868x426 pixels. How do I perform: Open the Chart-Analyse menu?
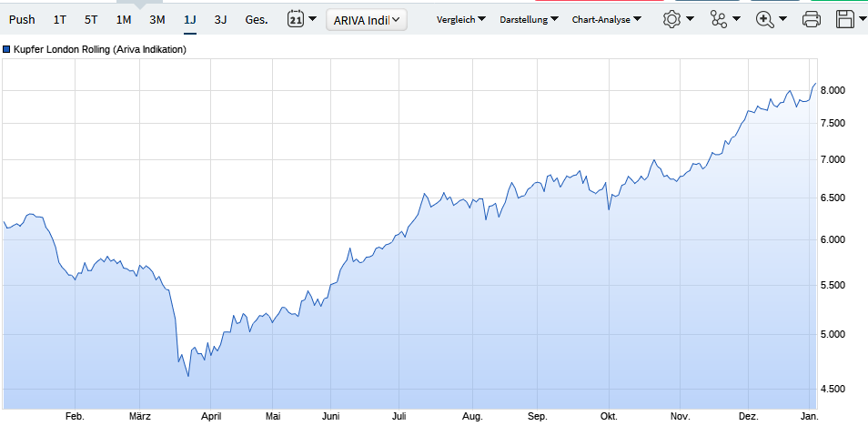tap(606, 19)
